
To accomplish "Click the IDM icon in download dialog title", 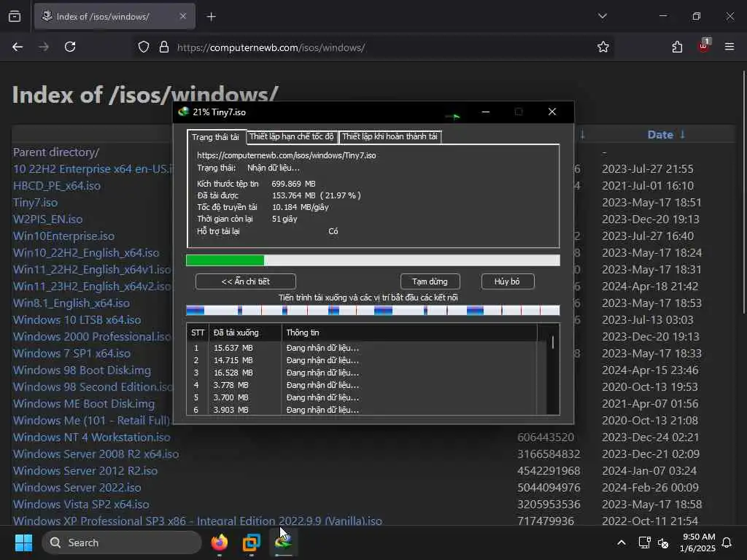I will (183, 112).
